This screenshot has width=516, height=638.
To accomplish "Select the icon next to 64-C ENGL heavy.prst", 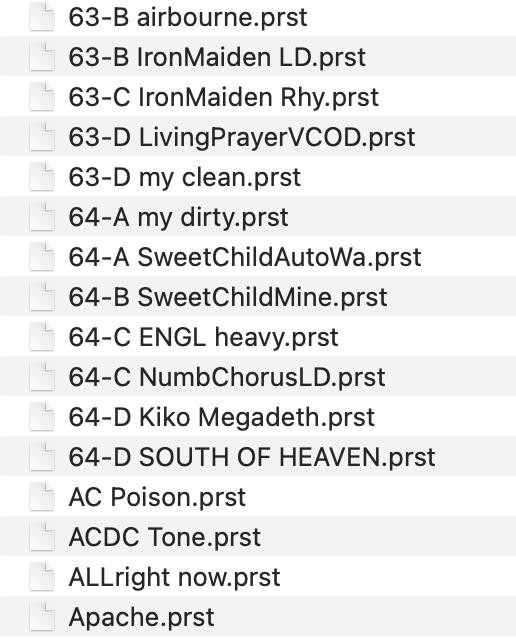I will click(42, 337).
